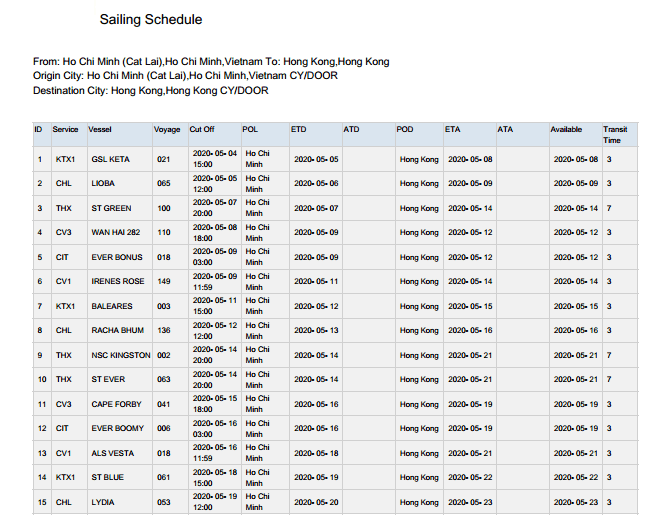Viewport: 663px width, 531px height.
Task: Select the WAN HAI 282 vessel cell
Action: (116, 232)
